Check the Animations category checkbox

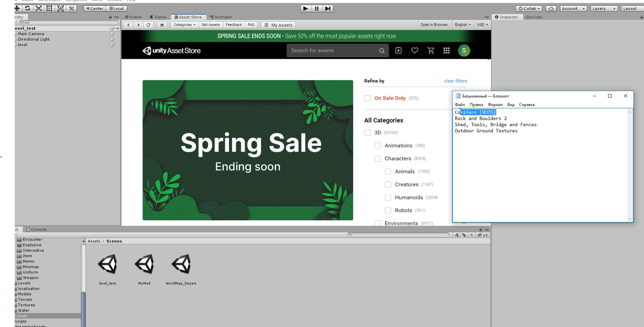click(378, 146)
